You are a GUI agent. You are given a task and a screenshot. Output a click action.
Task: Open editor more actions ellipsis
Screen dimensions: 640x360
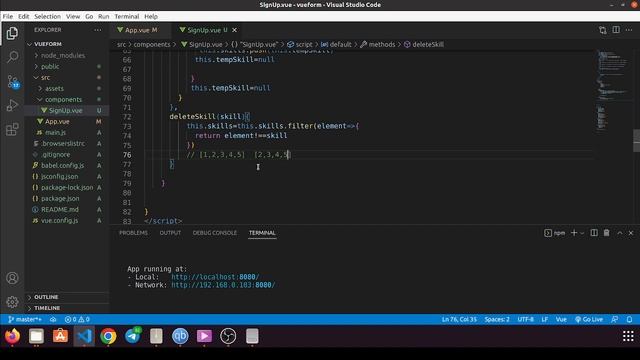(x=629, y=30)
